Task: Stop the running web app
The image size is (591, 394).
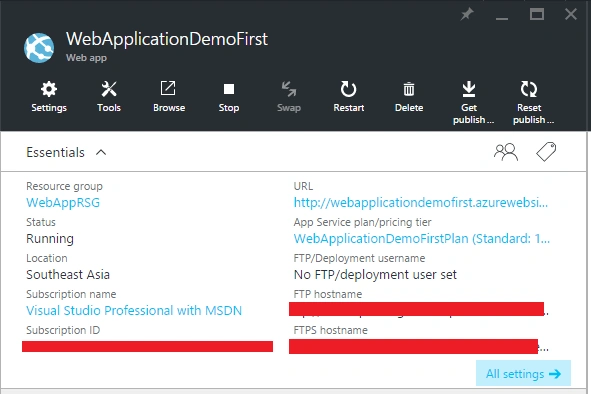Action: pyautogui.click(x=229, y=97)
